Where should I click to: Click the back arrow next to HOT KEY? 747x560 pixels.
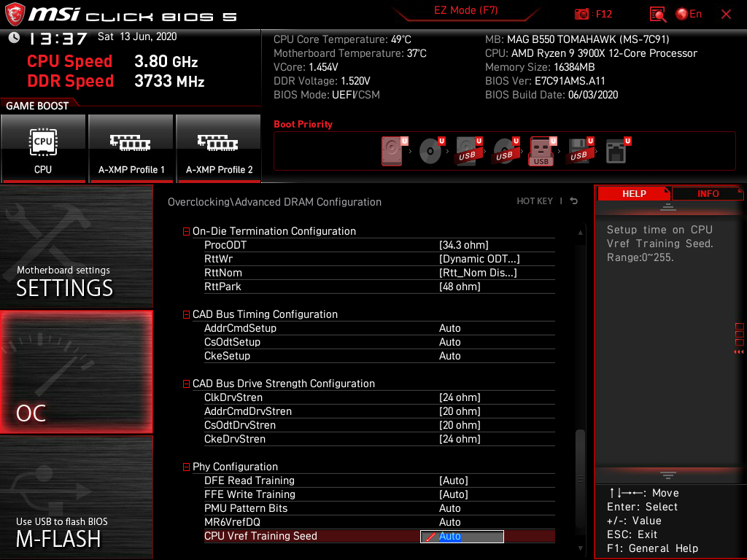pyautogui.click(x=574, y=201)
